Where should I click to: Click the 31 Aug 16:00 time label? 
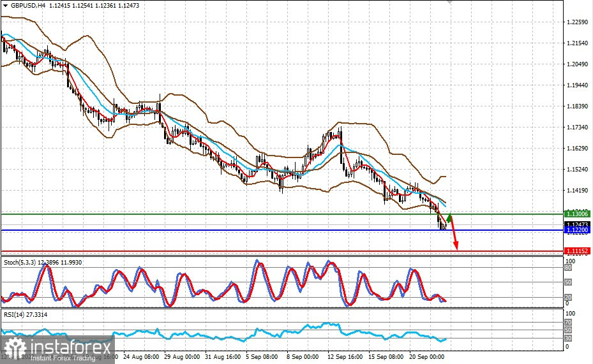[223, 357]
